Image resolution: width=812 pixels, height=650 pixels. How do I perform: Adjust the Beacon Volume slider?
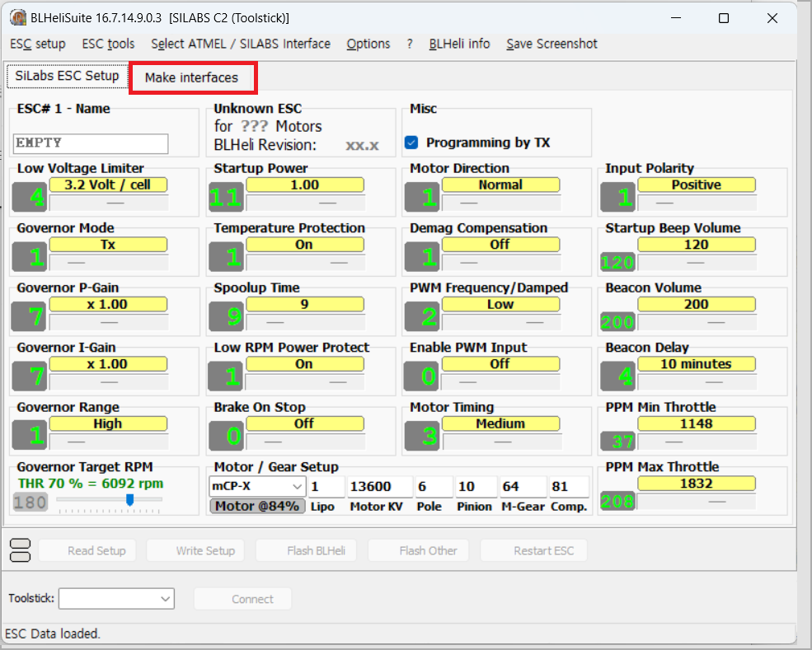click(697, 322)
